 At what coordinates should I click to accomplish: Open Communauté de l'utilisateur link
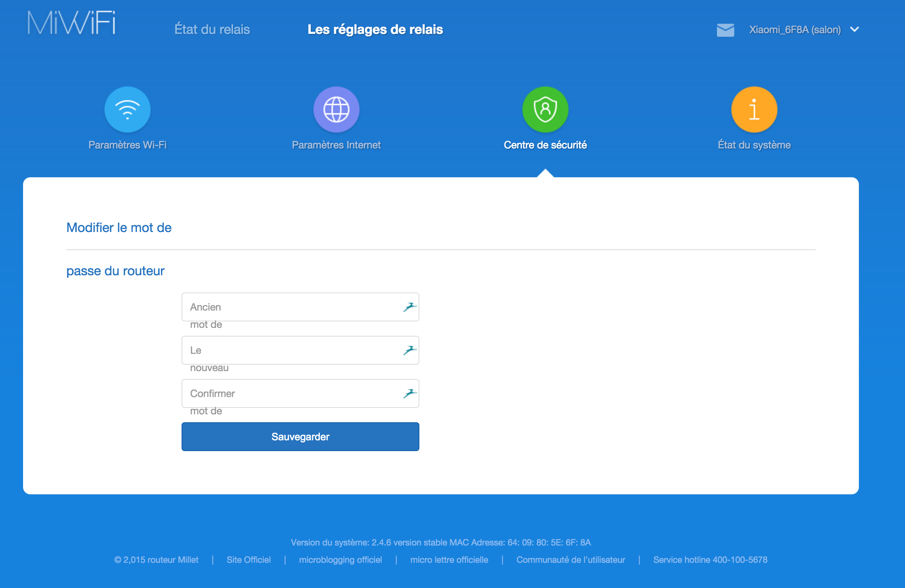570,560
